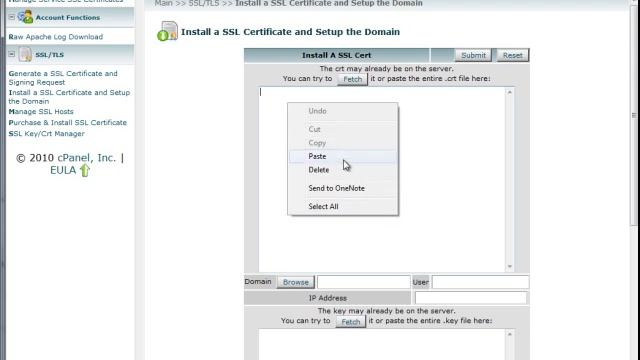Click the greyed Cut menu entry

[343, 129]
